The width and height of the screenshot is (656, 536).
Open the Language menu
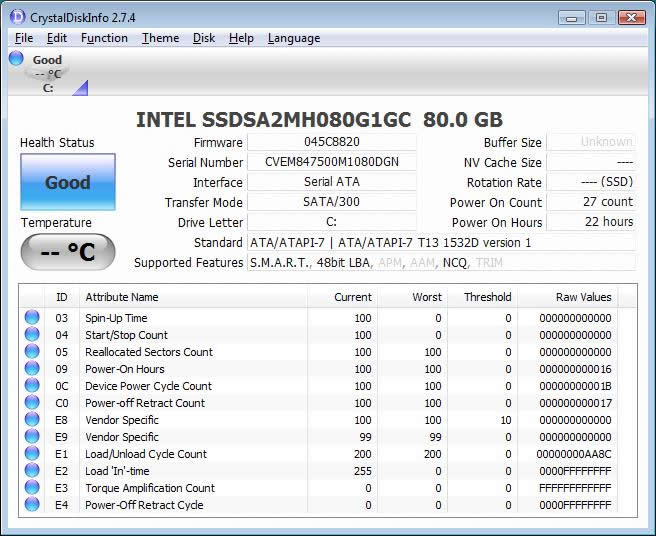(294, 38)
